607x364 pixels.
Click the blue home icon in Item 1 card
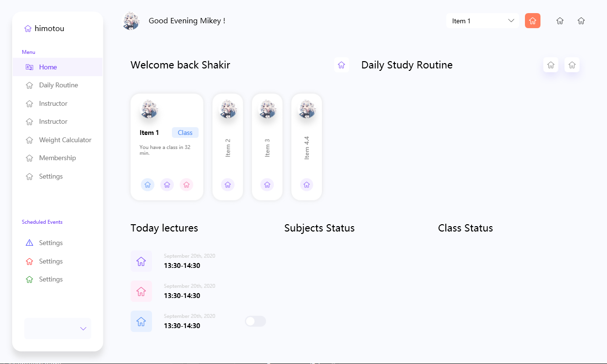click(148, 185)
